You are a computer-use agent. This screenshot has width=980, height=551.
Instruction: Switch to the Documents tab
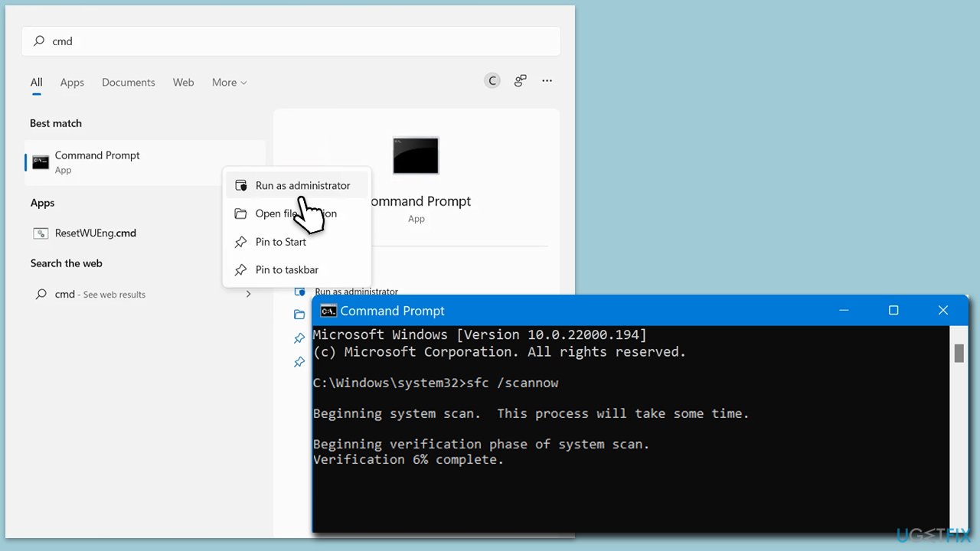click(129, 83)
